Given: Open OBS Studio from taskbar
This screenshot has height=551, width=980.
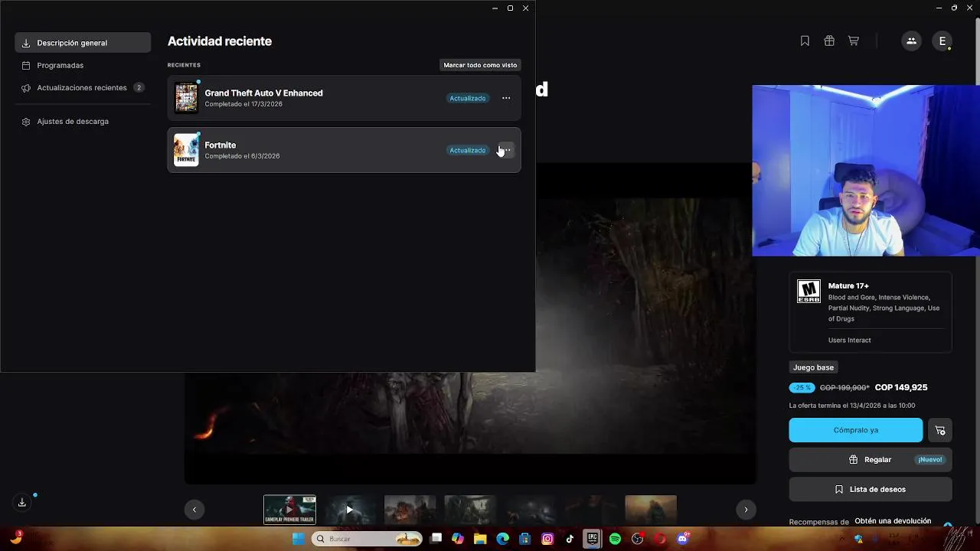Looking at the screenshot, I should pos(637,539).
